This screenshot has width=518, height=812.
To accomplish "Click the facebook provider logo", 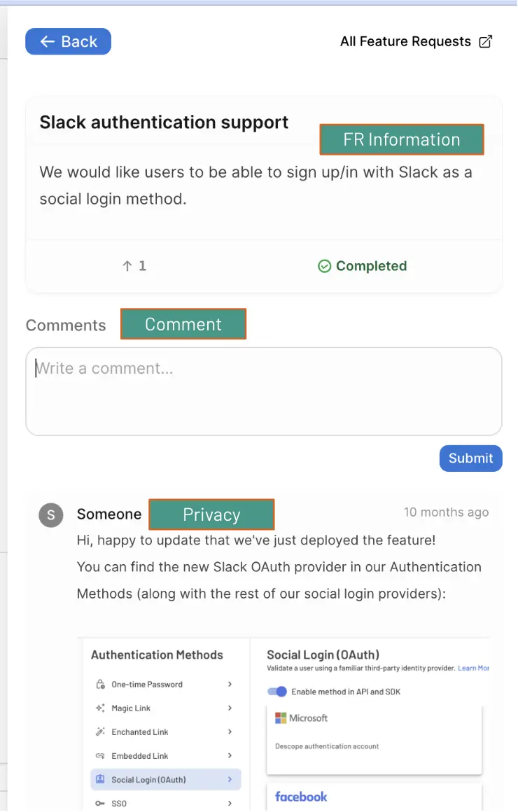I will pyautogui.click(x=300, y=797).
